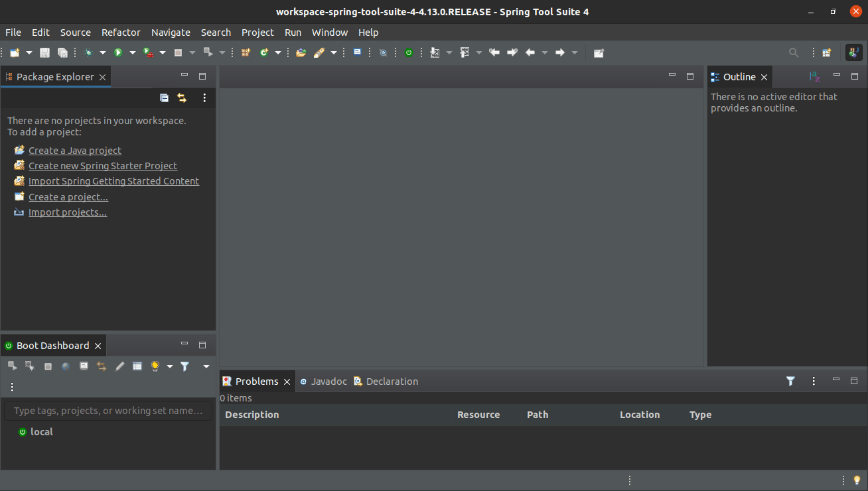
Task: Click the Pin Editor icon
Action: coord(599,52)
